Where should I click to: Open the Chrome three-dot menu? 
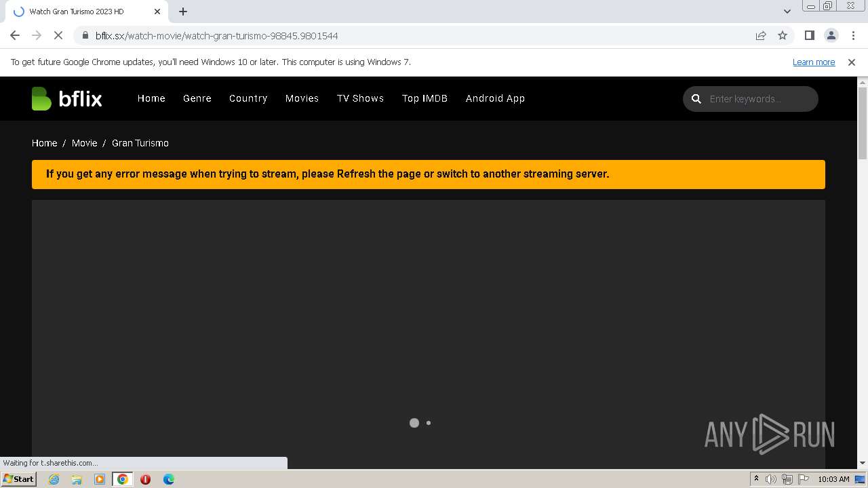click(852, 35)
